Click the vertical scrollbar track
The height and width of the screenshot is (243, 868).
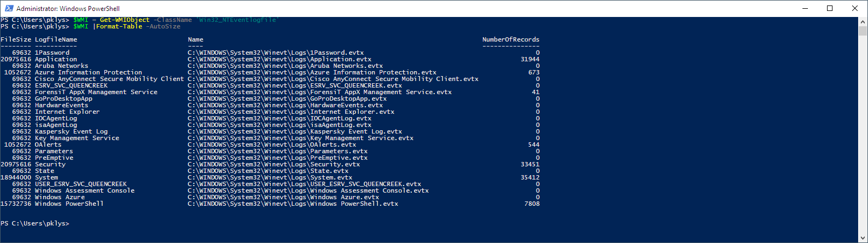pos(863,137)
